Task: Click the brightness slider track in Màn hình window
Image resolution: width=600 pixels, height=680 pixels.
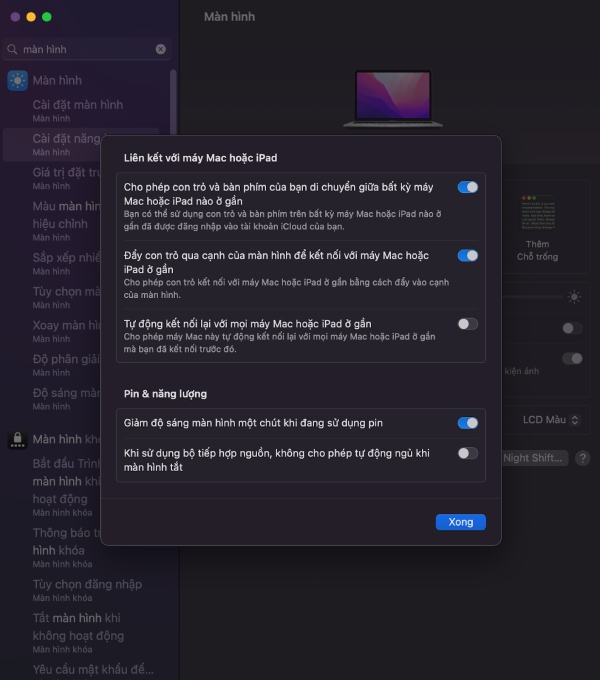Action: (533, 297)
